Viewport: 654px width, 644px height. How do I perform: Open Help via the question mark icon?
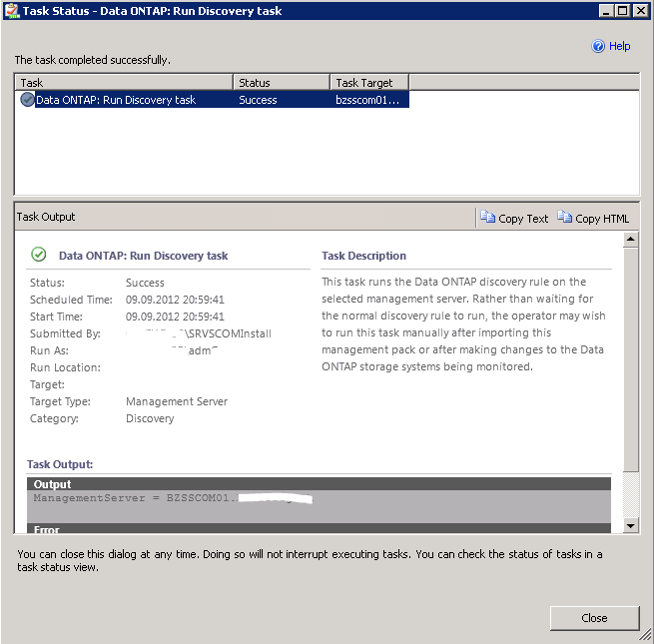[598, 46]
